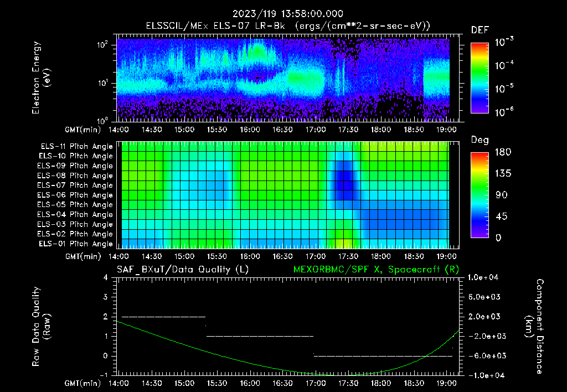Click the 17:30 label under the pitch angle panel

click(x=348, y=256)
